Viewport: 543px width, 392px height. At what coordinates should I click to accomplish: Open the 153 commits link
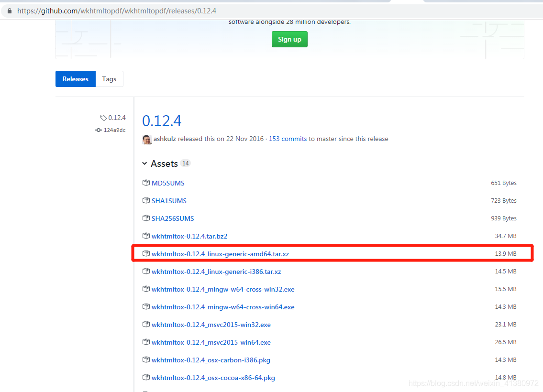pyautogui.click(x=288, y=139)
